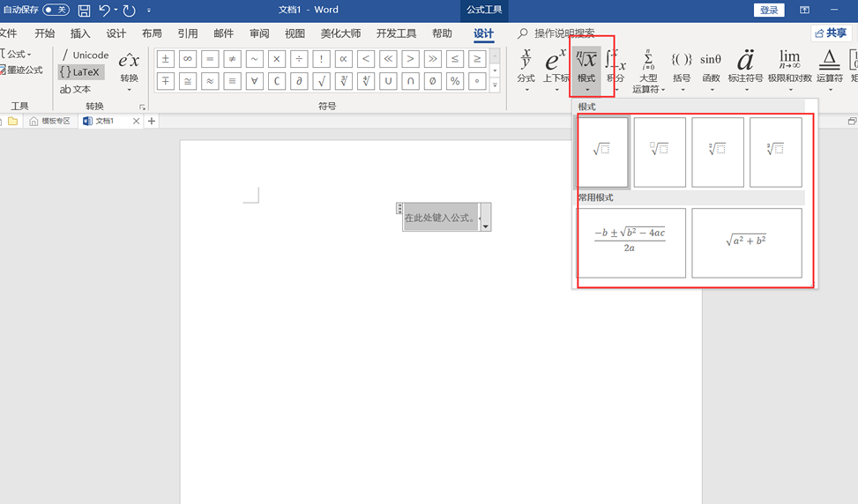Open the 括号 (Bracket) dropdown
The image size is (858, 504).
coord(682,70)
